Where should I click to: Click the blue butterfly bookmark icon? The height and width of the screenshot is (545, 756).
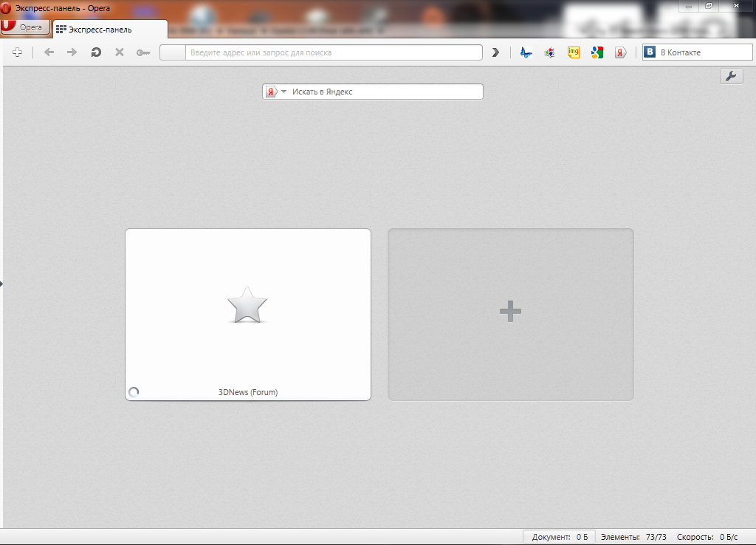tap(526, 52)
